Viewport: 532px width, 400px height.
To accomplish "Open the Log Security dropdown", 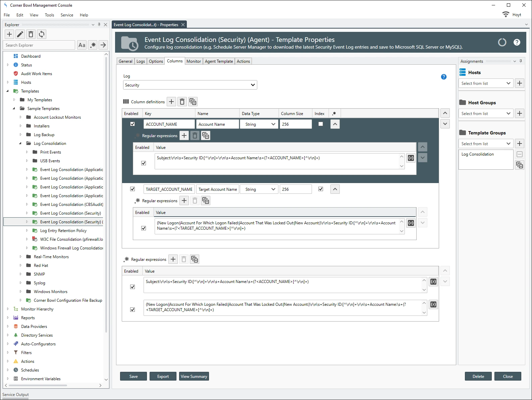I will [x=190, y=85].
